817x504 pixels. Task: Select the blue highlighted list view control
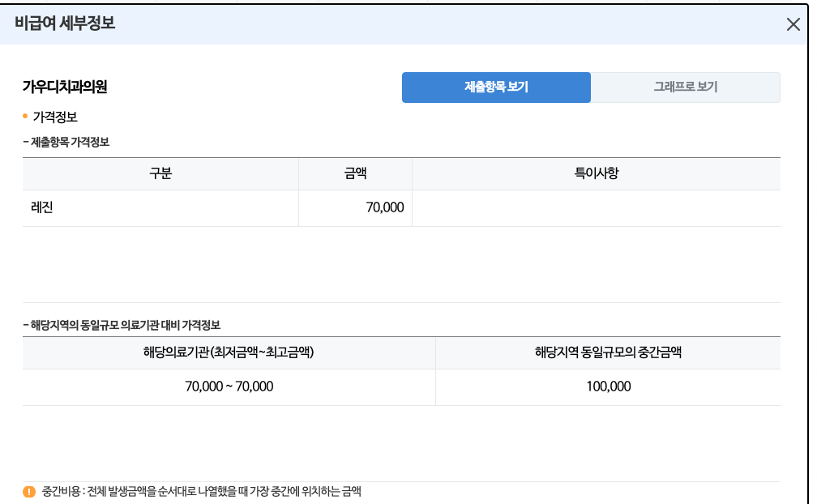click(497, 87)
